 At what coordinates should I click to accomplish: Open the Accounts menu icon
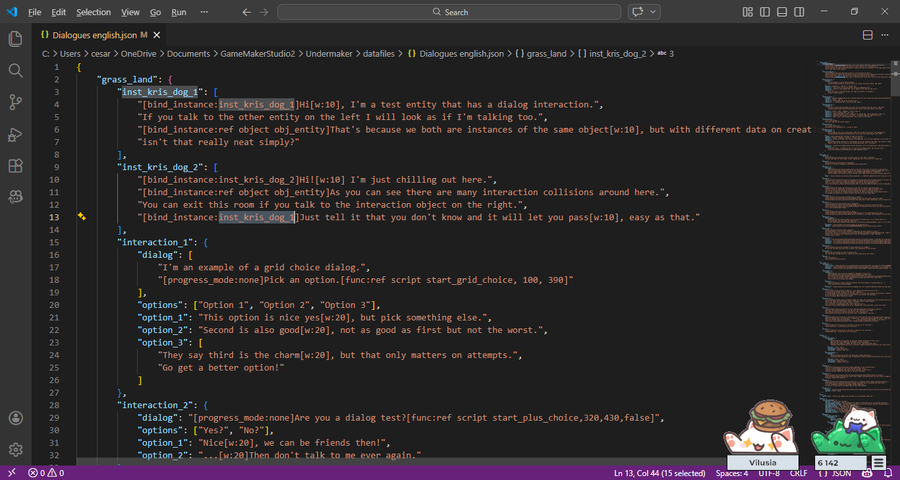coord(16,418)
